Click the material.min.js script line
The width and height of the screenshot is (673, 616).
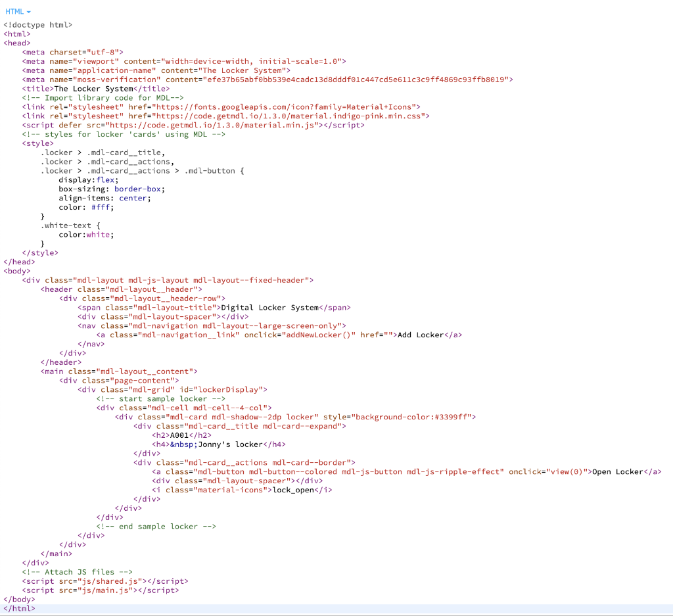[193, 126]
